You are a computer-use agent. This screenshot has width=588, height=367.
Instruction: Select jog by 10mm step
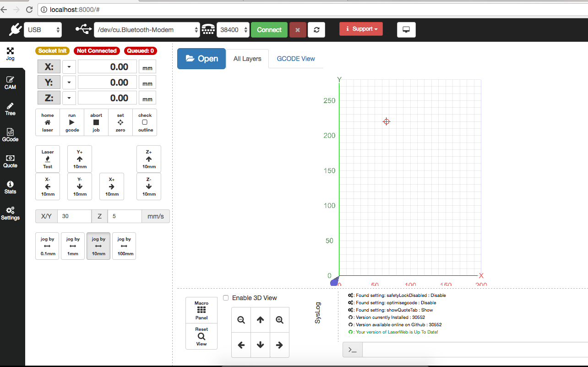(x=98, y=246)
